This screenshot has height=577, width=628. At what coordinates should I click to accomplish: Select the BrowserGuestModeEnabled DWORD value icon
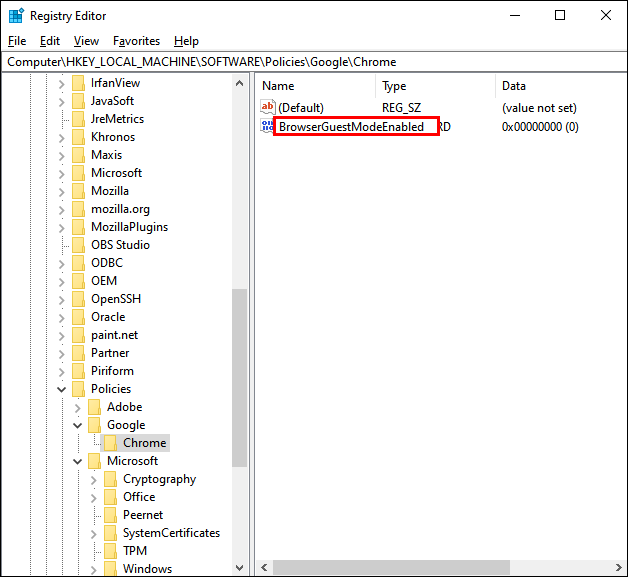[266, 127]
